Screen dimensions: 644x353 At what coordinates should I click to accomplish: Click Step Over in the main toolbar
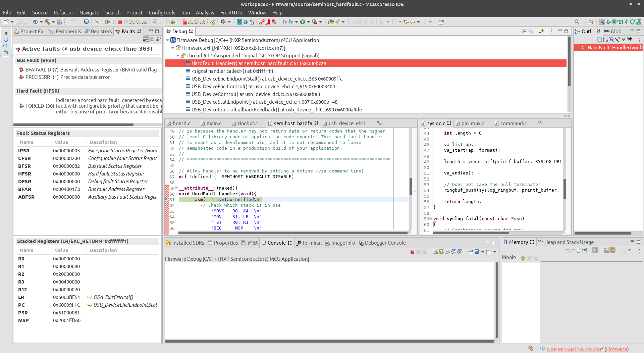tap(138, 22)
